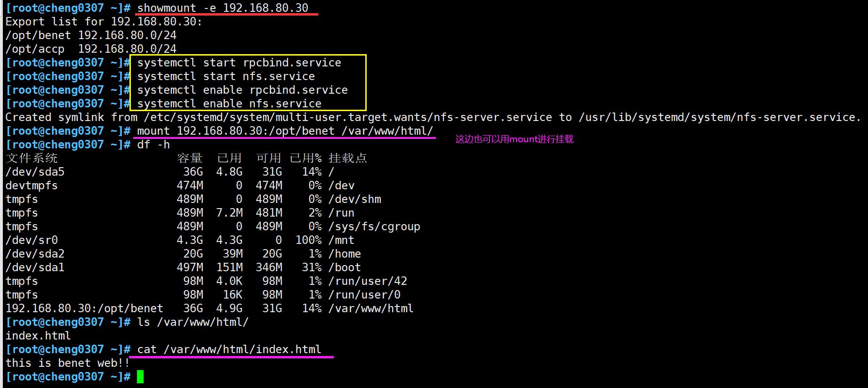The height and width of the screenshot is (388, 868).
Task: Click the 100% usage value for /mnt
Action: pyautogui.click(x=308, y=240)
